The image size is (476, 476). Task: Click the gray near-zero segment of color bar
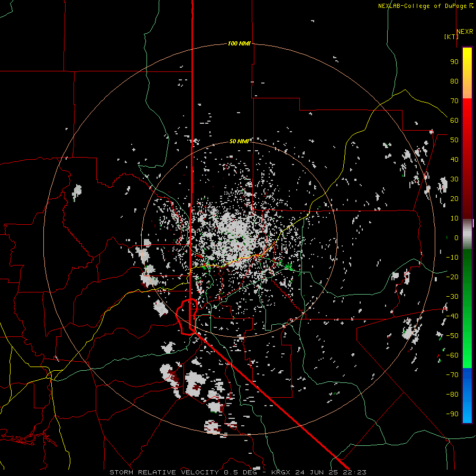pos(467,234)
